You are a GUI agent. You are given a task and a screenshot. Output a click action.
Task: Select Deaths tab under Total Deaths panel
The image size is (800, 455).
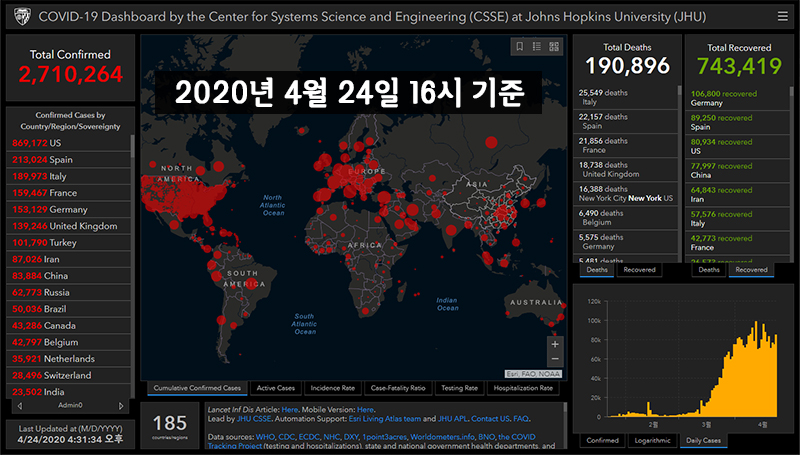tap(596, 270)
